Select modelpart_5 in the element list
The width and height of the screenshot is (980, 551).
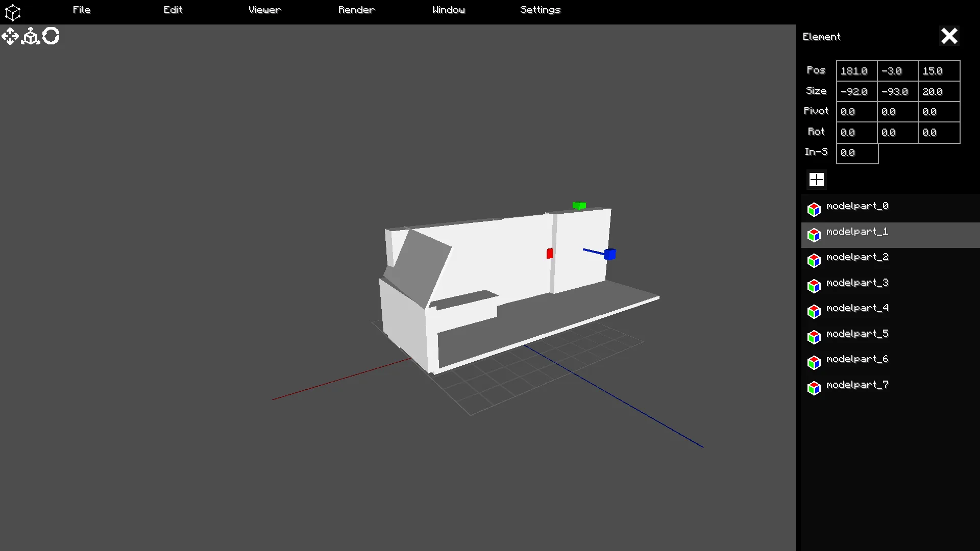click(x=890, y=337)
